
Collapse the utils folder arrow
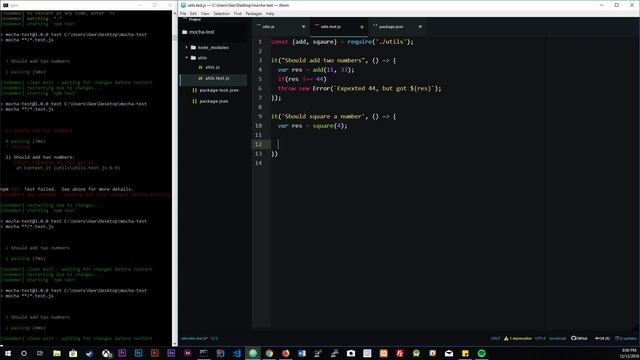coord(187,58)
